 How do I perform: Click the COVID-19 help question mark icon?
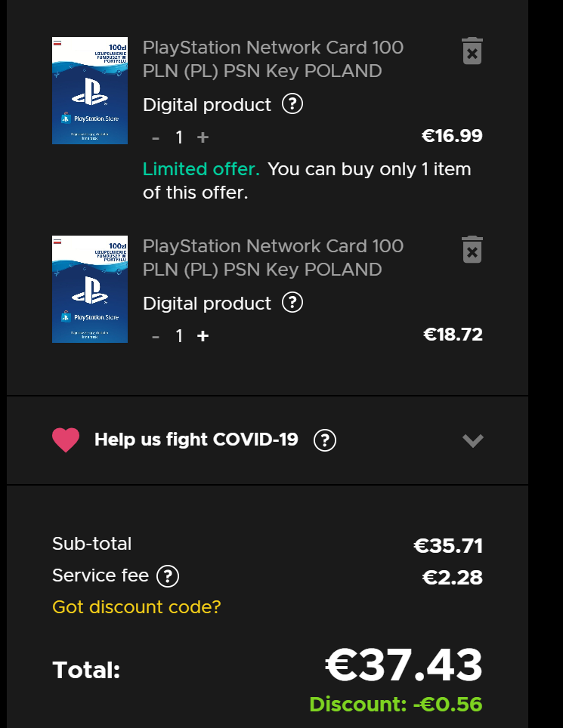pyautogui.click(x=325, y=440)
